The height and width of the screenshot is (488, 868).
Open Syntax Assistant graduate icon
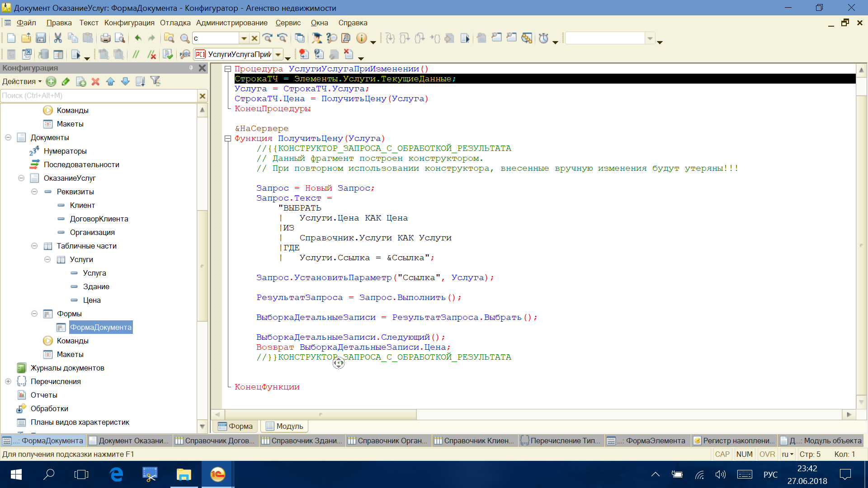(x=317, y=38)
